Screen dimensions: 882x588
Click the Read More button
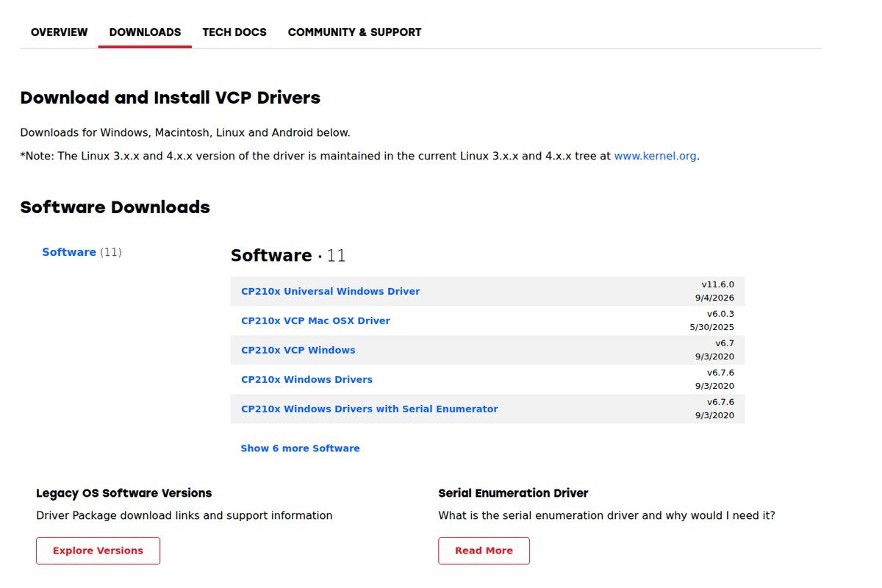484,551
